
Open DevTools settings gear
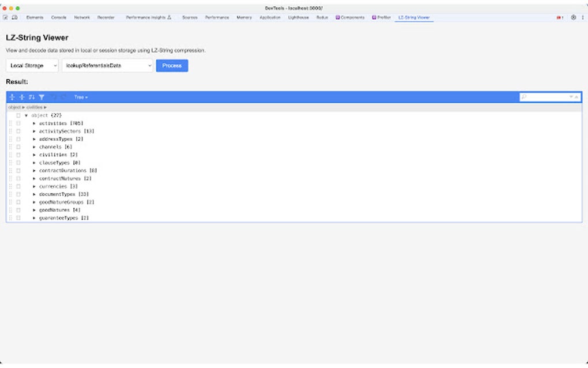573,17
